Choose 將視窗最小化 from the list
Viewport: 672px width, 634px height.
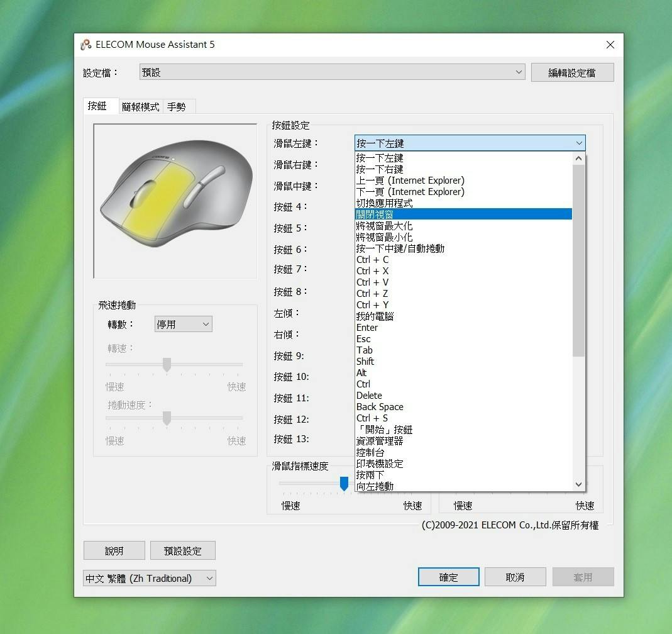pyautogui.click(x=464, y=237)
